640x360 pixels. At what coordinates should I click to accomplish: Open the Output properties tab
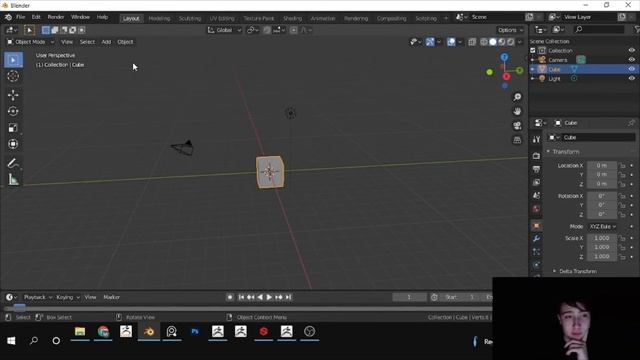pos(536,169)
